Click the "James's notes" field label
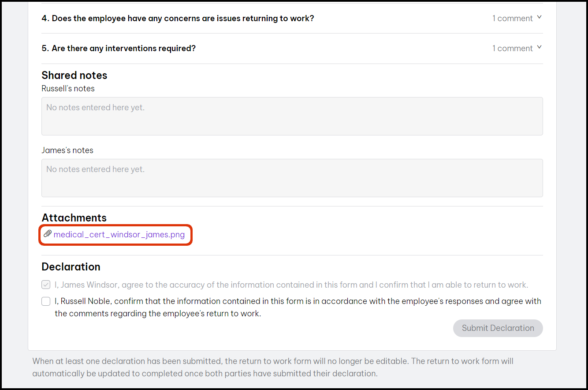Image resolution: width=588 pixels, height=390 pixels. click(67, 150)
